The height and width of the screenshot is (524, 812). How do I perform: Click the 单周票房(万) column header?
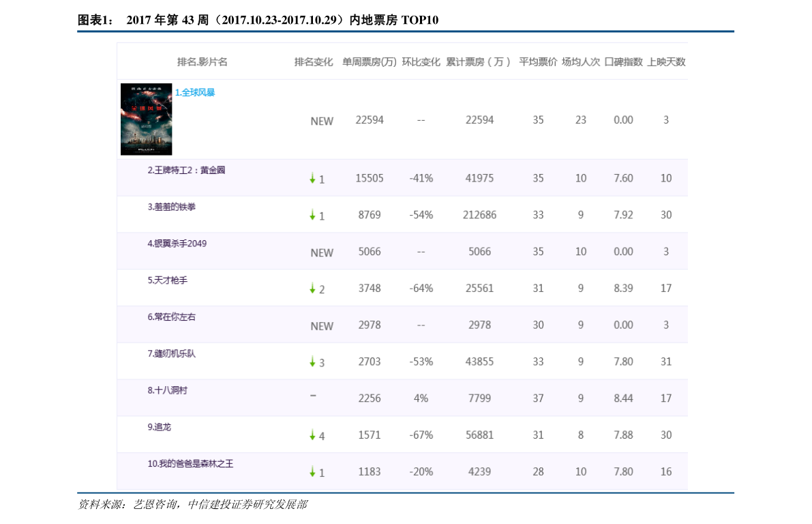369,62
